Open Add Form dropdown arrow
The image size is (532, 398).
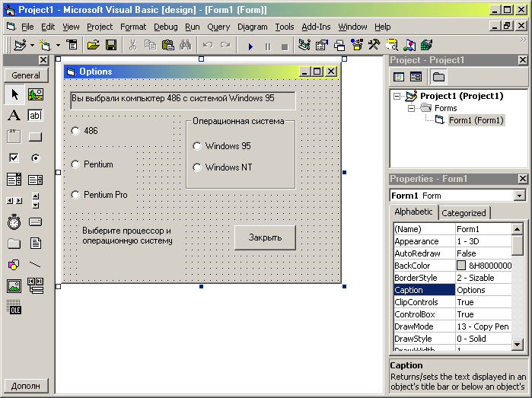tap(58, 45)
